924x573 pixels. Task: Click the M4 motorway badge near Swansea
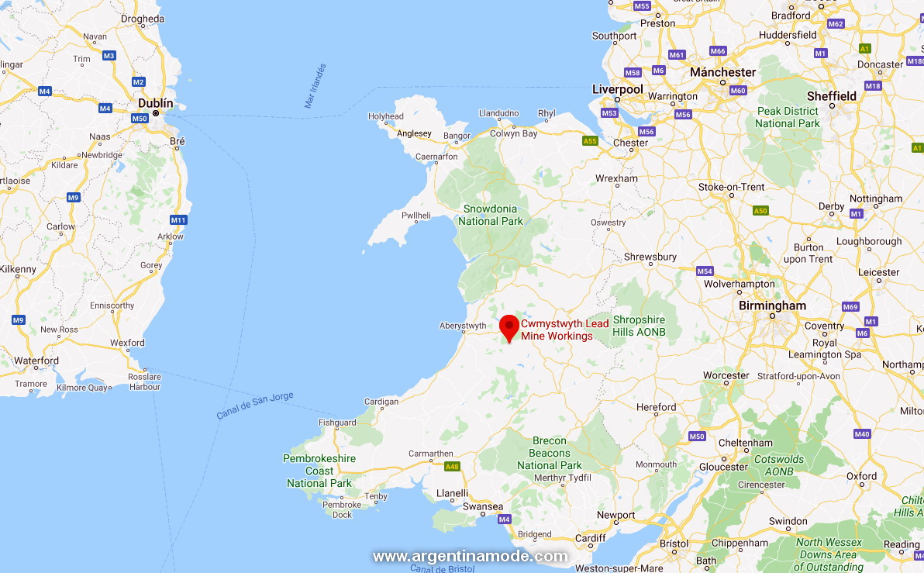point(505,519)
